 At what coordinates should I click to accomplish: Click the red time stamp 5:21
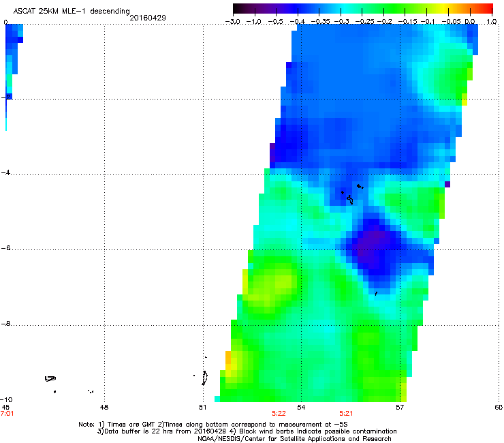pyautogui.click(x=346, y=414)
